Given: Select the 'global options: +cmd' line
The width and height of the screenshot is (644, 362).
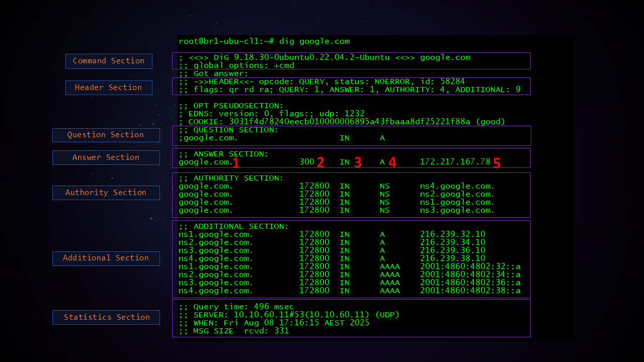Looking at the screenshot, I should point(236,65).
